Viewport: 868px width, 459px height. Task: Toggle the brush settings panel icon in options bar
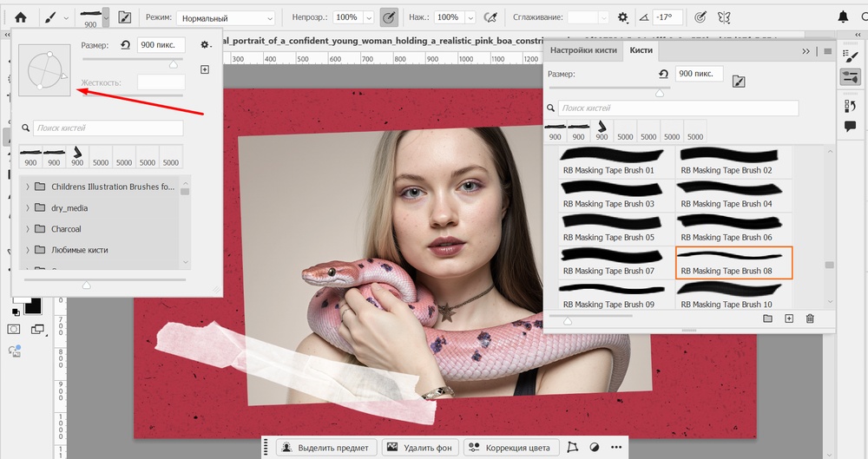124,17
